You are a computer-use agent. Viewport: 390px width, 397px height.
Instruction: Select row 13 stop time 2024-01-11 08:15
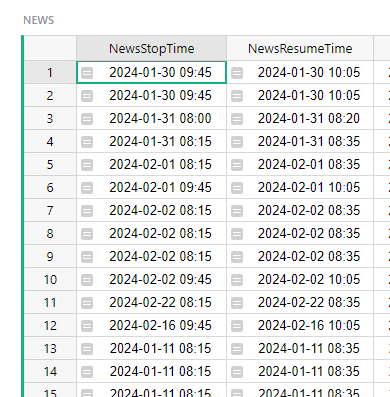[x=151, y=348]
